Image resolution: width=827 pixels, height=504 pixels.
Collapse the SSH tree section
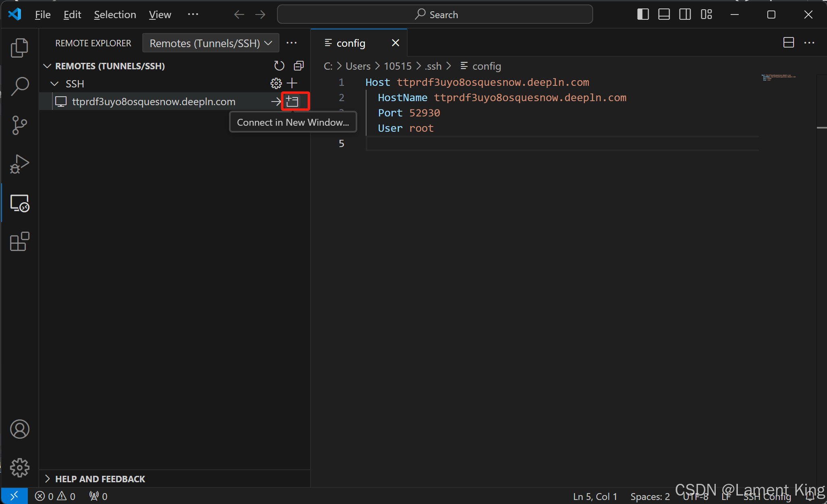[x=54, y=84]
